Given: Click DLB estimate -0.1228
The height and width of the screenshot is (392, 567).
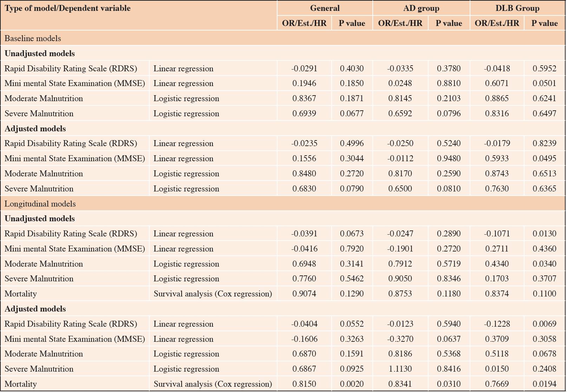Looking at the screenshot, I should [497, 324].
